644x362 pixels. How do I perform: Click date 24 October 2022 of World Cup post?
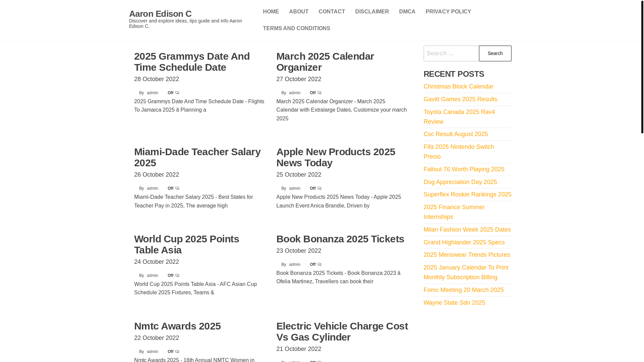coord(157,262)
